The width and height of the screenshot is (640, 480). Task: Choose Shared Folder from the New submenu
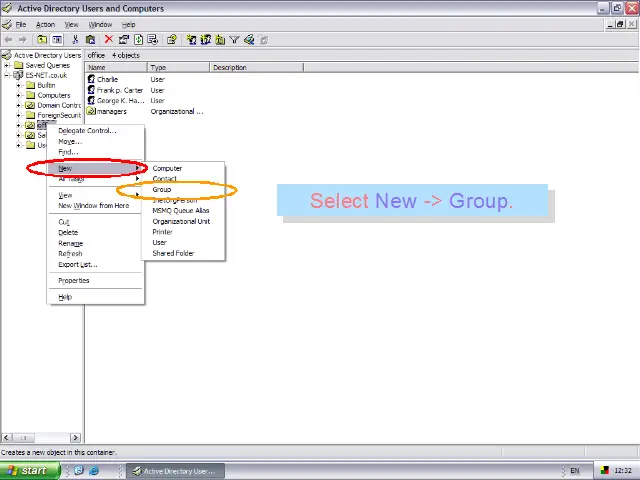[x=183, y=253]
